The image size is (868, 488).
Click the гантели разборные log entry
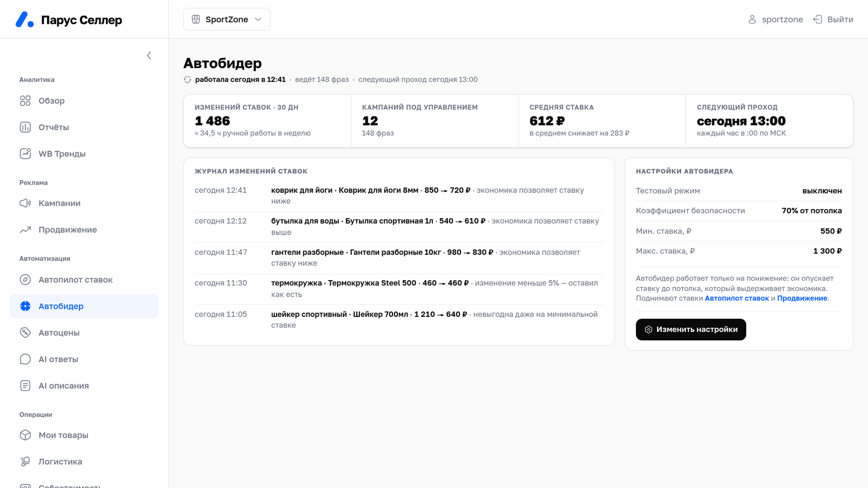(x=398, y=258)
